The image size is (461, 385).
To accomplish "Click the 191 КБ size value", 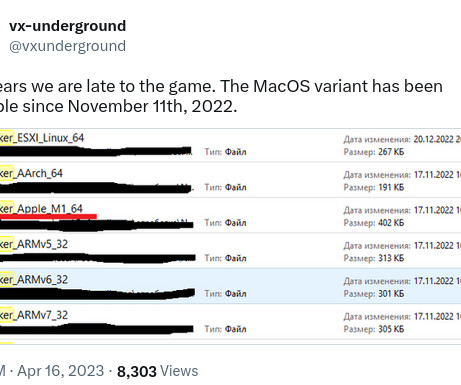I will click(391, 187).
